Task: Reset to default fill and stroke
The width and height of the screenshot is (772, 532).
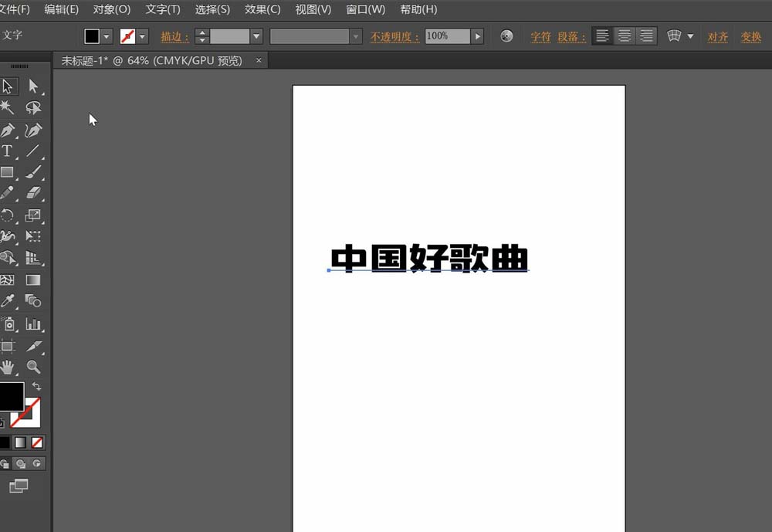Action: [2, 422]
